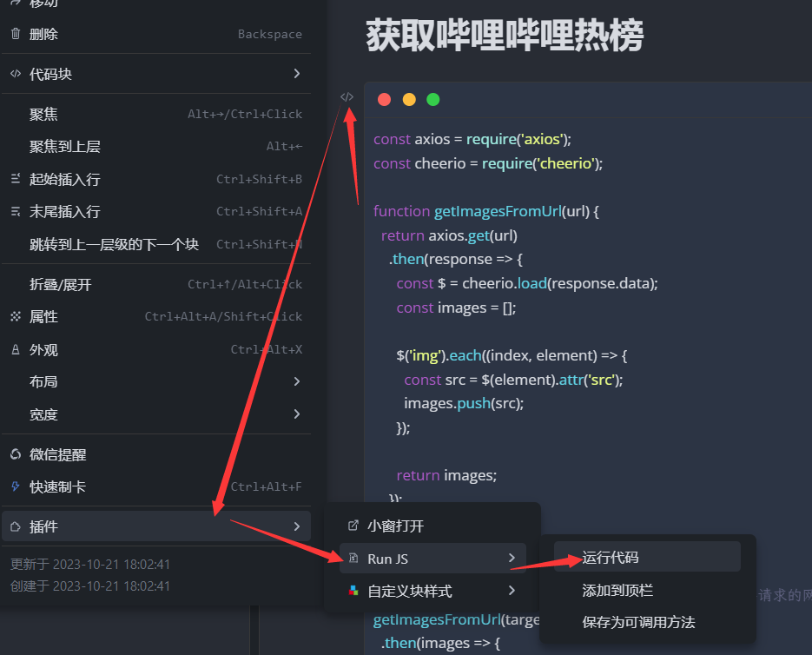This screenshot has width=812, height=655.
Task: Click the return axios.get(url) code line
Action: 449,235
